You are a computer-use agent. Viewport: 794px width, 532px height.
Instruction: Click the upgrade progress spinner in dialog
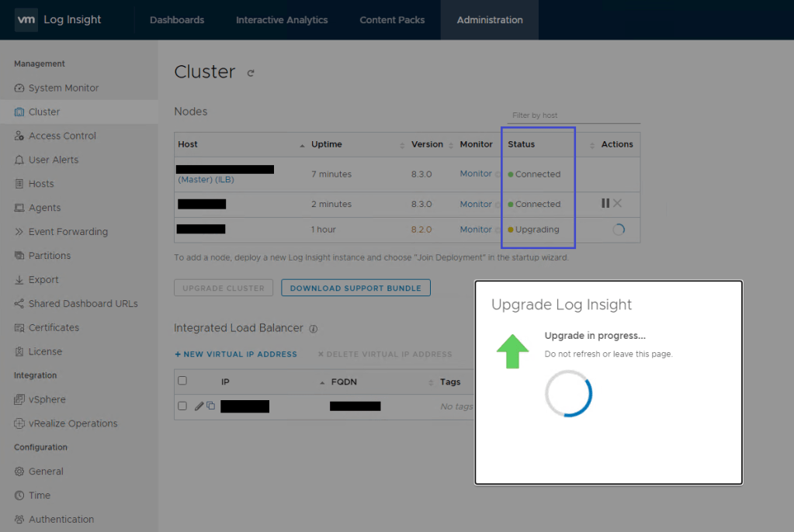coord(569,393)
